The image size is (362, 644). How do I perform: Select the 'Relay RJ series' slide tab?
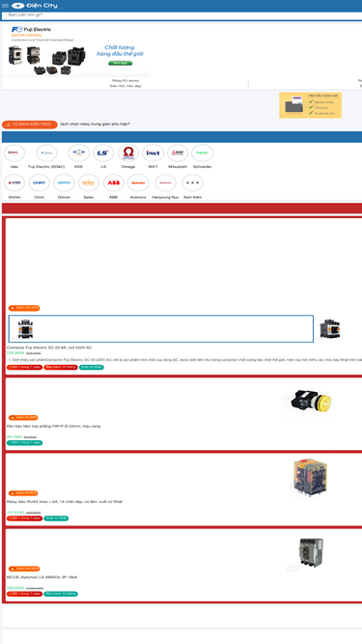125,83
